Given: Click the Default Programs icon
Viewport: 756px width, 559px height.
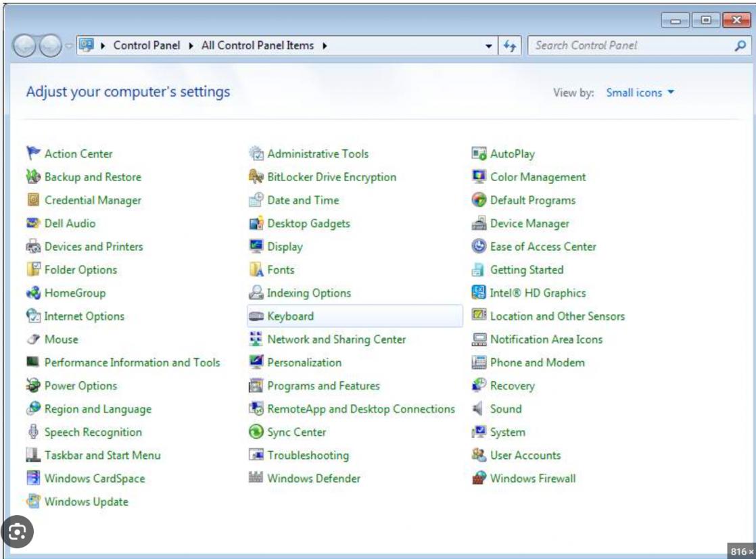Looking at the screenshot, I should pyautogui.click(x=479, y=200).
